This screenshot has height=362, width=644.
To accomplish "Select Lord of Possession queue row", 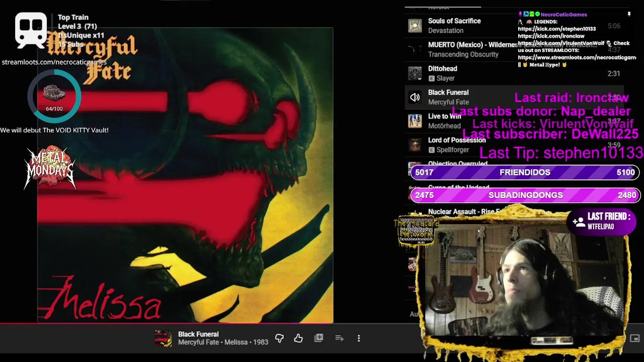I will click(514, 145).
